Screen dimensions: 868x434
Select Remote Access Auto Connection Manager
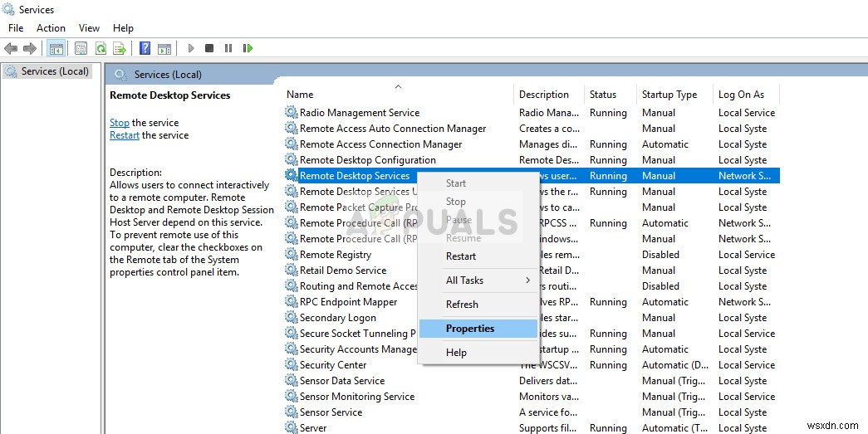click(x=532, y=129)
